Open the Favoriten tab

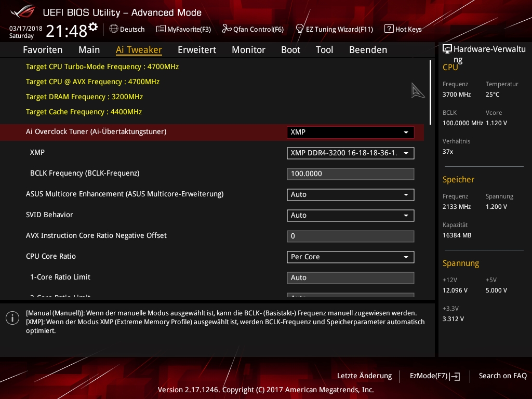(x=43, y=50)
